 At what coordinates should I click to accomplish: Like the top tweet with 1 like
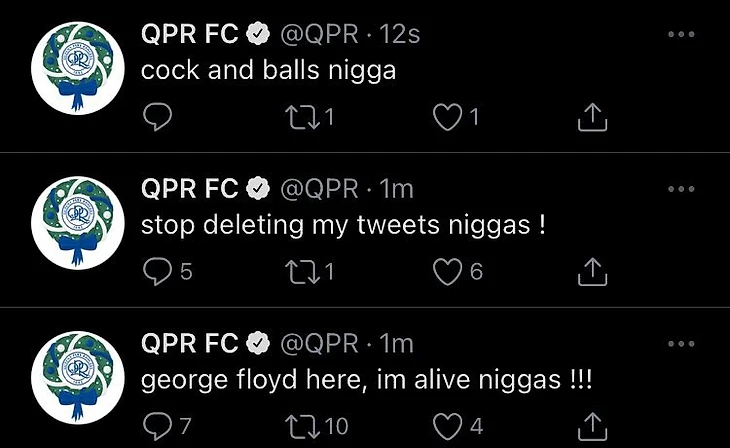click(x=446, y=118)
